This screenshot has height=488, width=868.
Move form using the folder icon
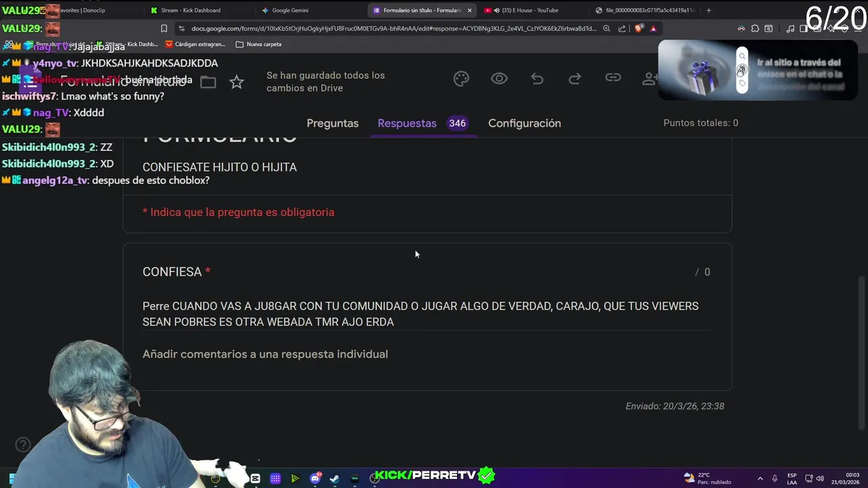pyautogui.click(x=208, y=82)
